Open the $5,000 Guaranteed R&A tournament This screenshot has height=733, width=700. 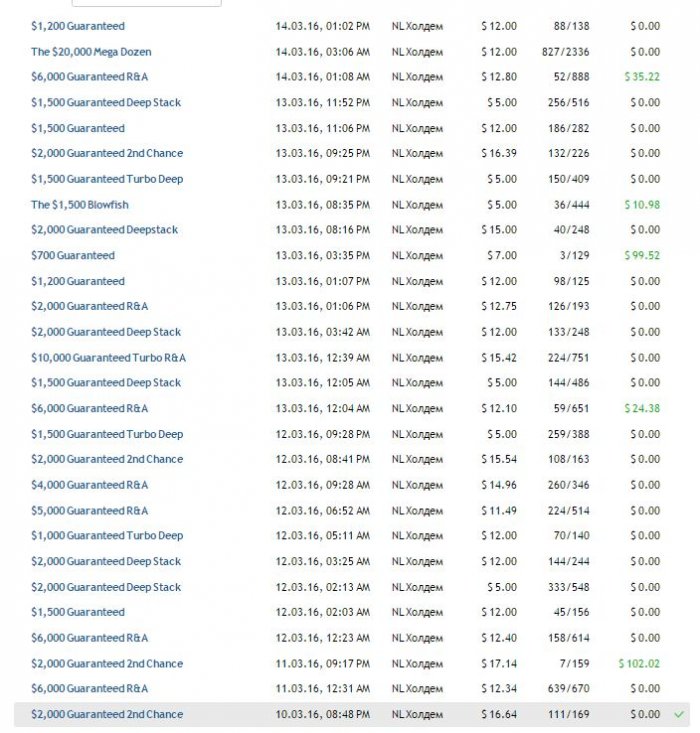tap(89, 510)
